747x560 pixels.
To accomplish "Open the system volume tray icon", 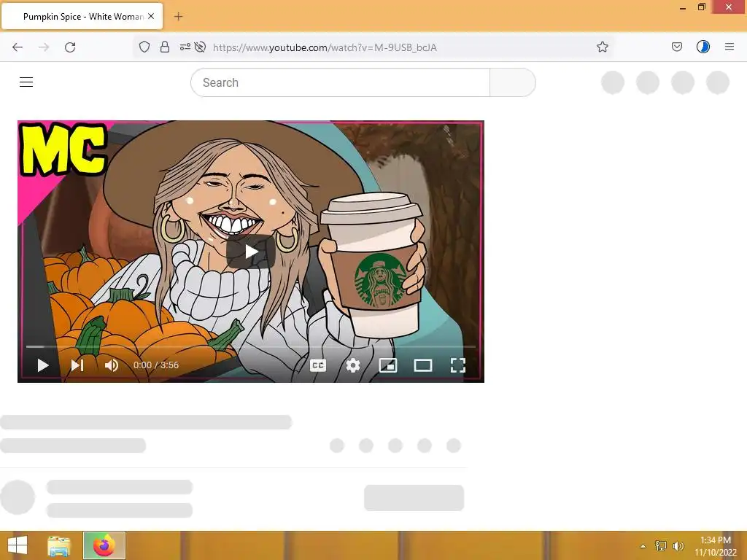I will 678,546.
